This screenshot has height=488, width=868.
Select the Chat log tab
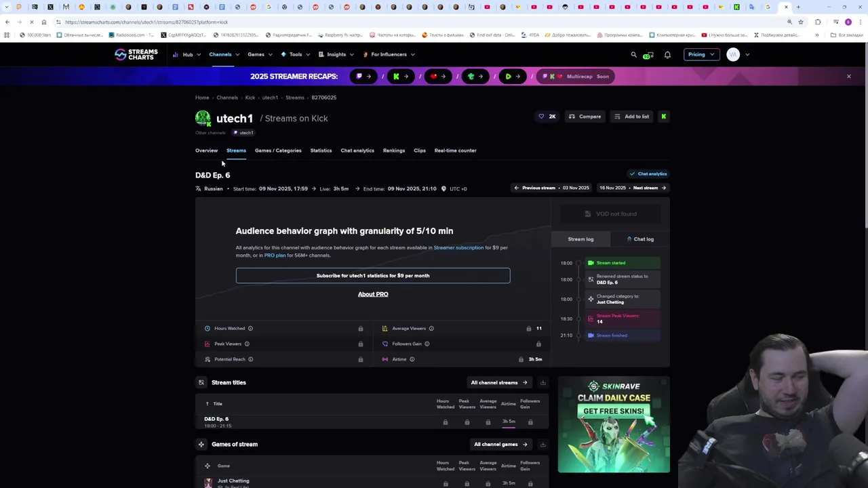coord(640,239)
